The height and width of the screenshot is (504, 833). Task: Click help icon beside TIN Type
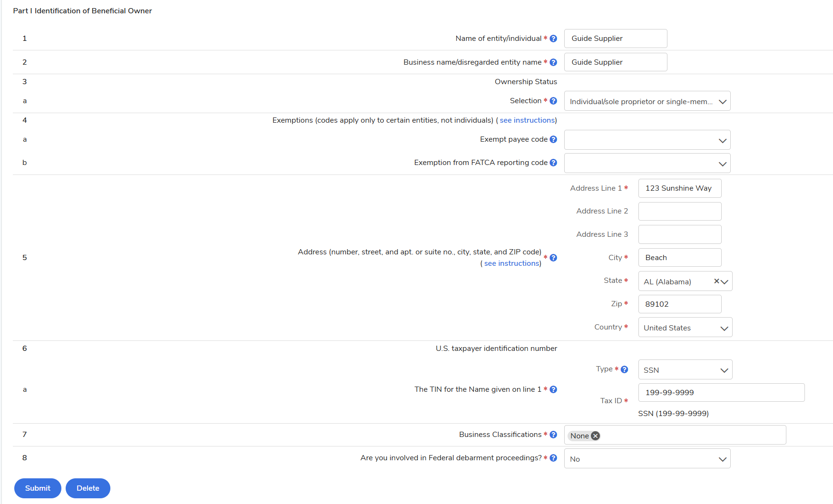coord(624,369)
